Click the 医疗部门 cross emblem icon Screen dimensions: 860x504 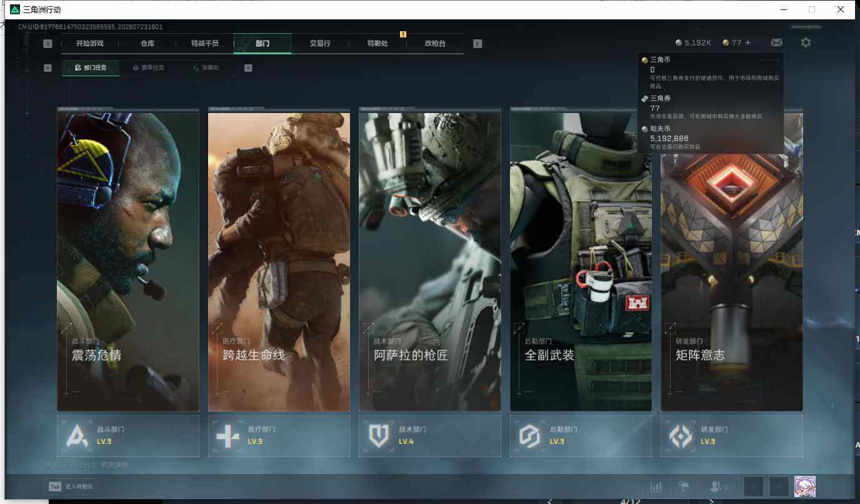(227, 436)
